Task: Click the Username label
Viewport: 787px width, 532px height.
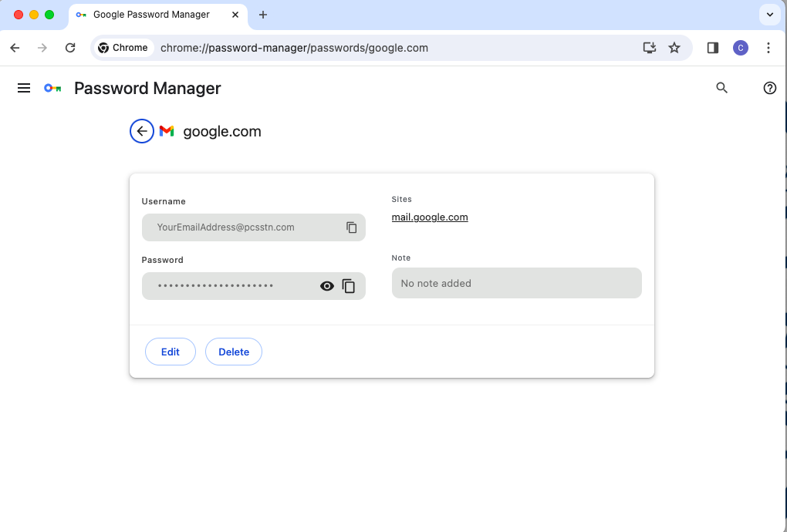Action: tap(164, 201)
